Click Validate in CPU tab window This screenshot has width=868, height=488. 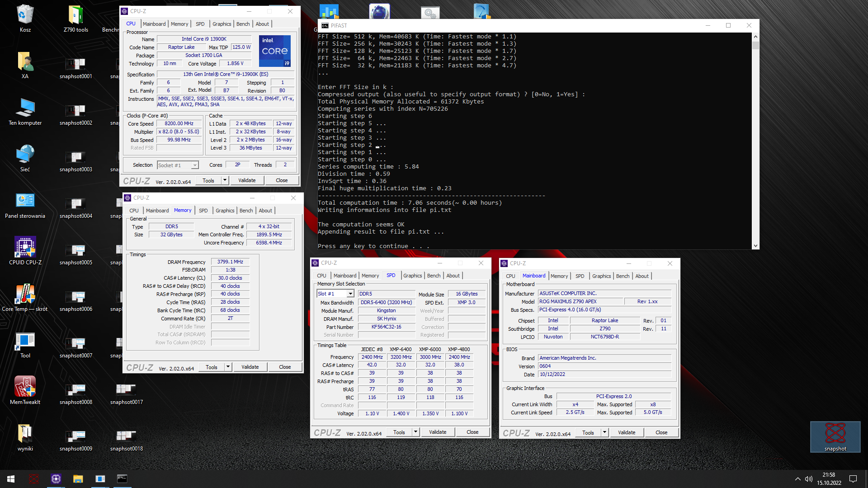coord(247,180)
